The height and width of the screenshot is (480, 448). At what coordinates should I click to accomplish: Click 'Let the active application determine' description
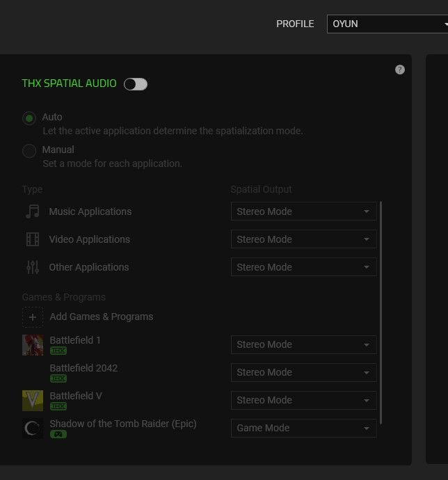[x=173, y=131]
